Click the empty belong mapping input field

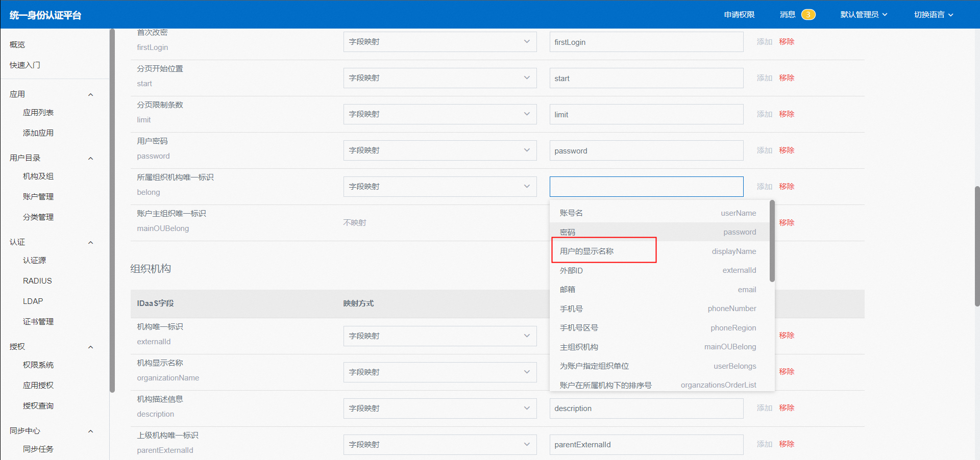click(646, 187)
